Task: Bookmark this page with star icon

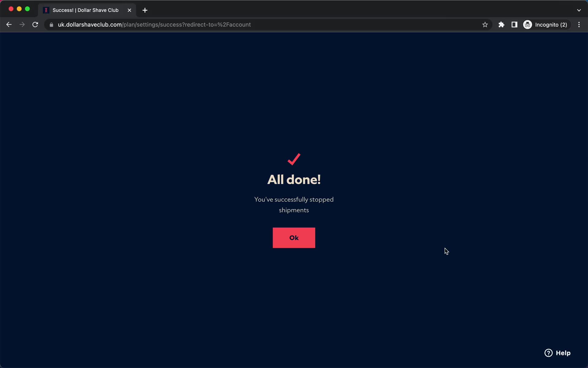Action: click(x=485, y=25)
